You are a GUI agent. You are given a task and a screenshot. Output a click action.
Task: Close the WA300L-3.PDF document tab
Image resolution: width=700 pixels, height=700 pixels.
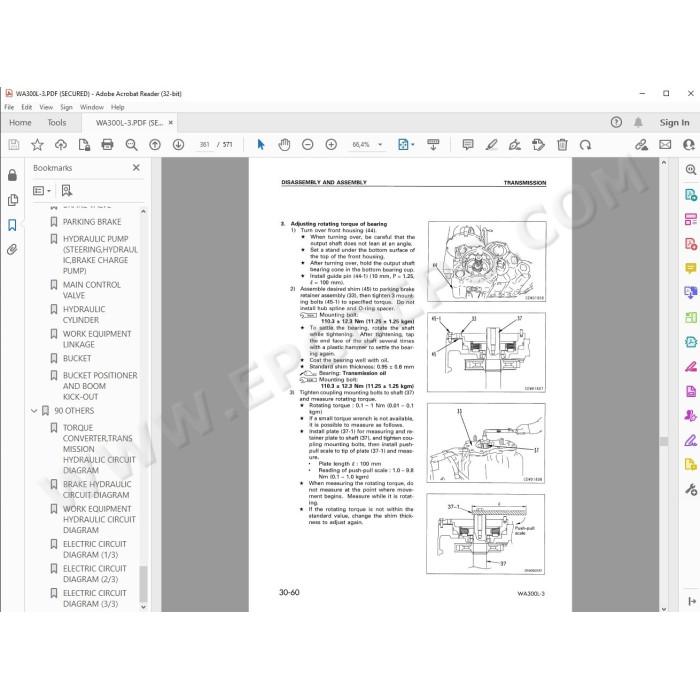coord(171,122)
